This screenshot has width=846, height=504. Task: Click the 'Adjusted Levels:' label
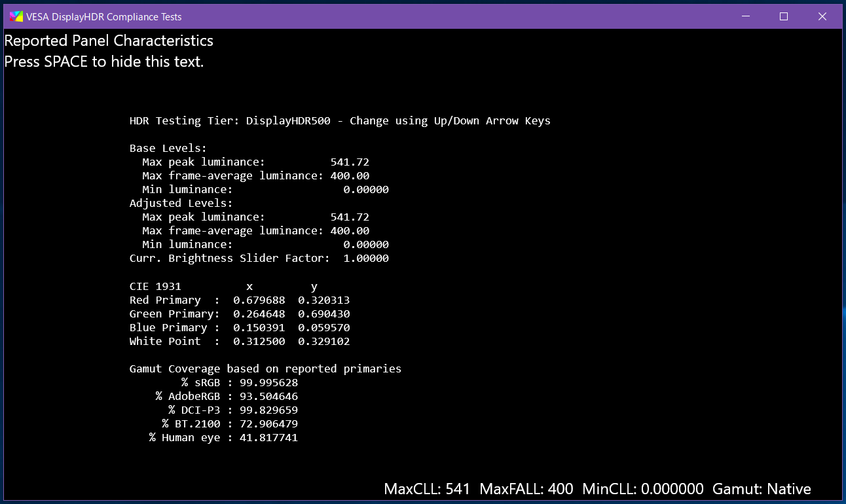click(x=181, y=204)
